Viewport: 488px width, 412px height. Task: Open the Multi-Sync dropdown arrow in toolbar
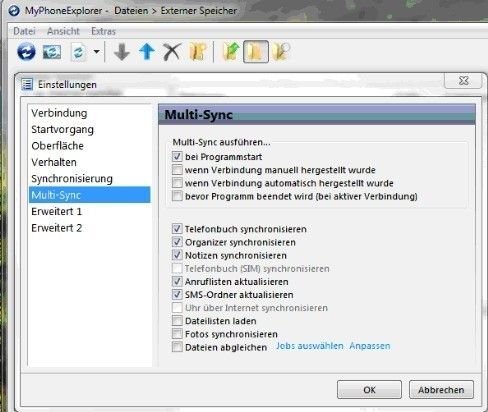[97, 52]
